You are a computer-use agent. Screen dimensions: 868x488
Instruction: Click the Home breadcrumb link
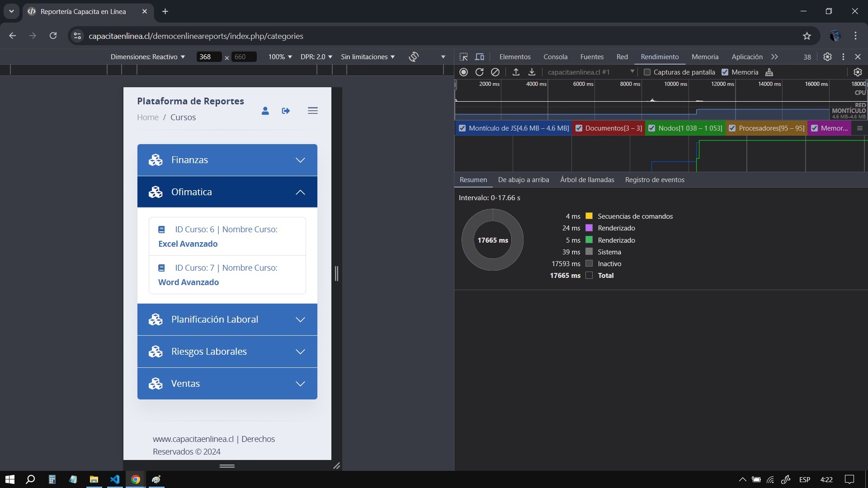click(148, 117)
